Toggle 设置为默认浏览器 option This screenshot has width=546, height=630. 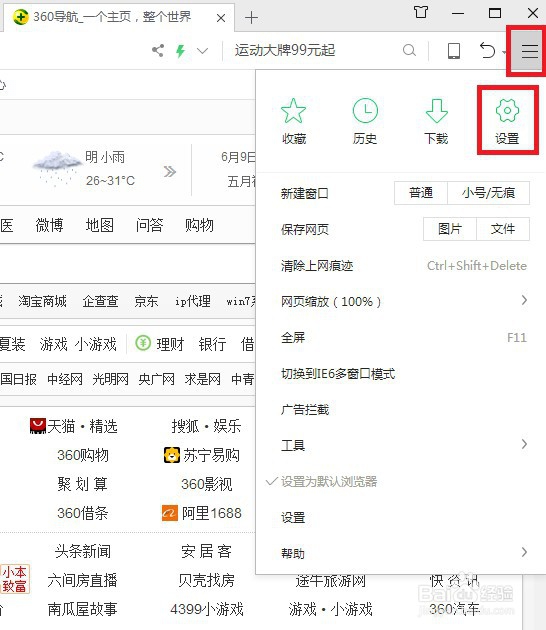pos(400,481)
